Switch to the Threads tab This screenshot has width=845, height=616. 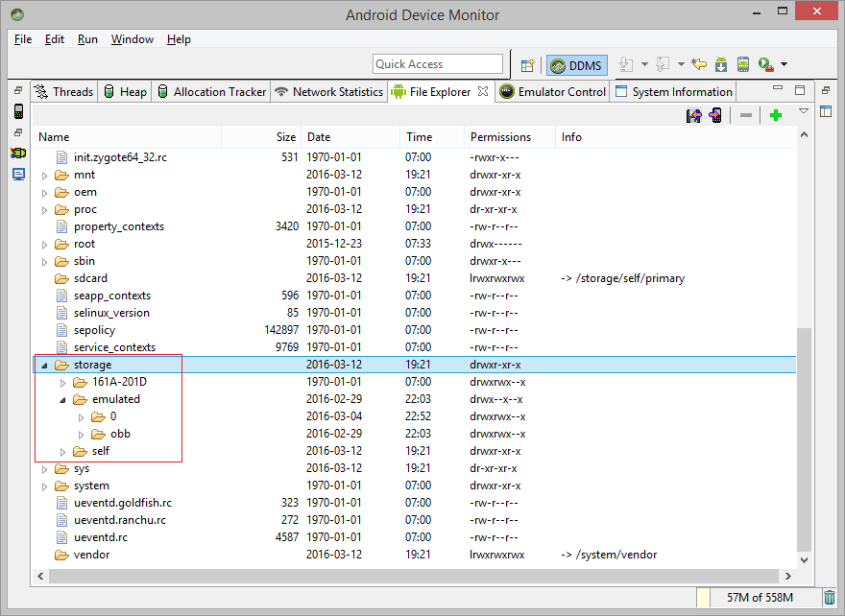(63, 91)
